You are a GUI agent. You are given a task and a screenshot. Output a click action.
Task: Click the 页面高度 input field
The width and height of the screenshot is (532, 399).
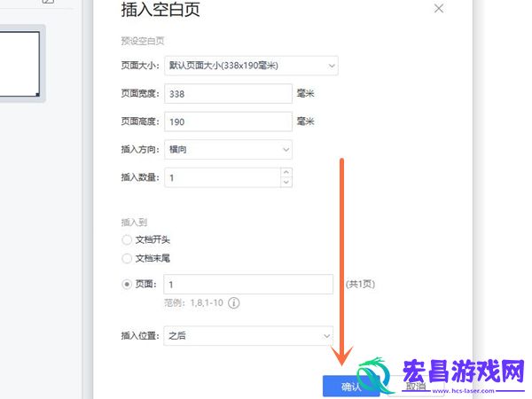(228, 121)
